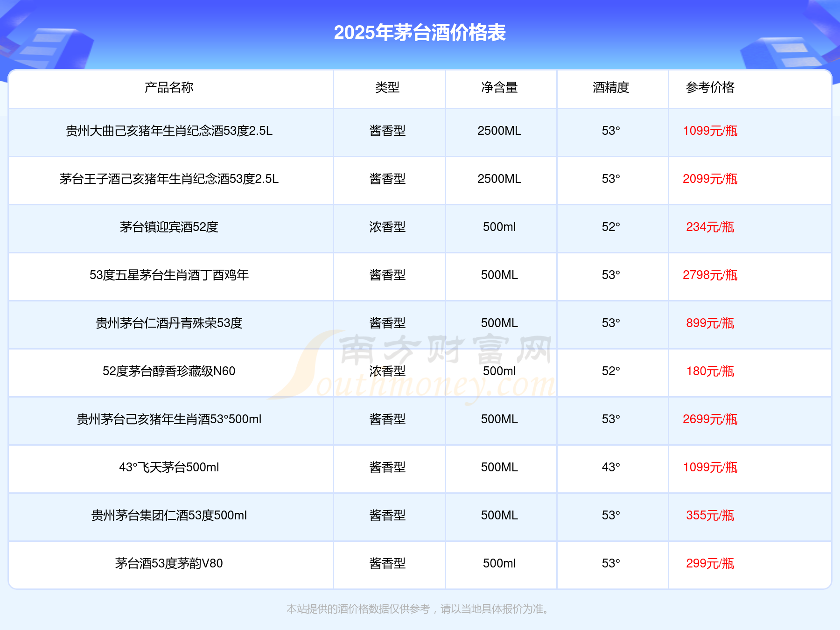Click 浓香型 in 茅台醇香珍藏级N60 row
Screen dimensions: 840x630
tap(387, 371)
